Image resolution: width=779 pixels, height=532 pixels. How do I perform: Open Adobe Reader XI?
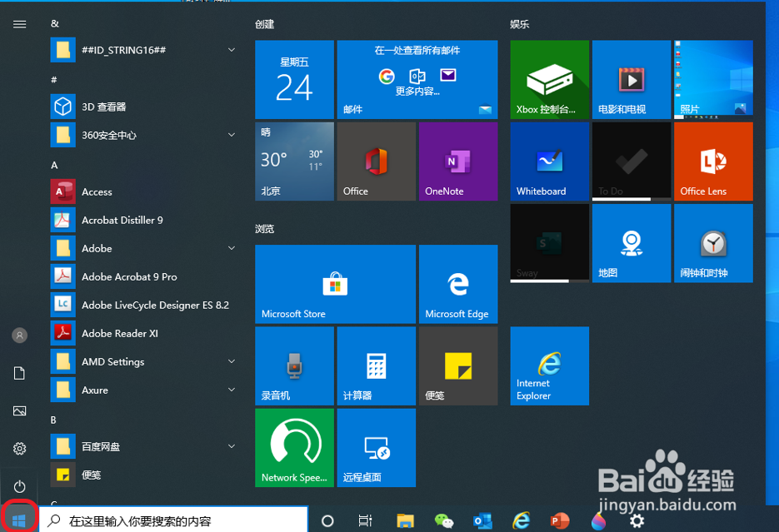[144, 334]
